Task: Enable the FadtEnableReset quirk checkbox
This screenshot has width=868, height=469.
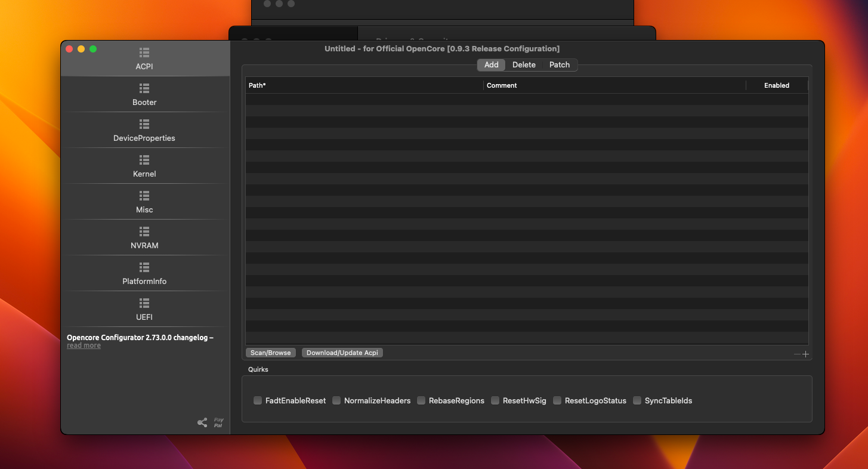Action: tap(258, 400)
